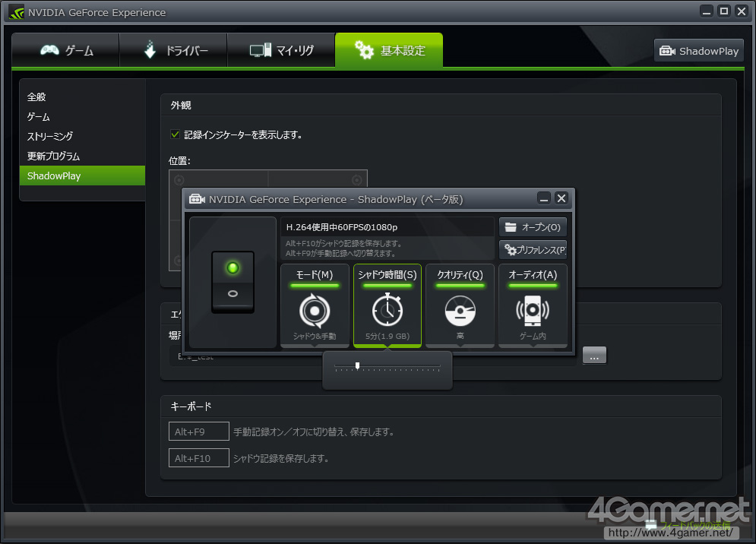The height and width of the screenshot is (544, 756).
Task: Open the マイ・リグ tab
Action: tap(281, 50)
